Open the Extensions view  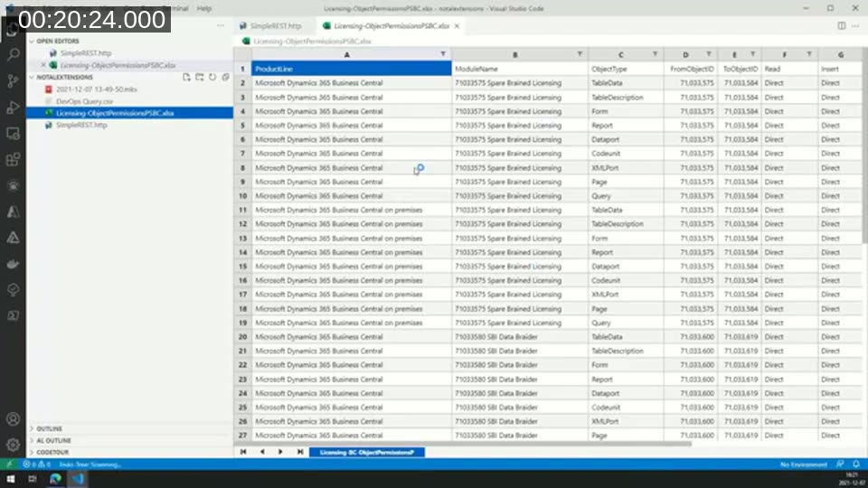tap(14, 160)
